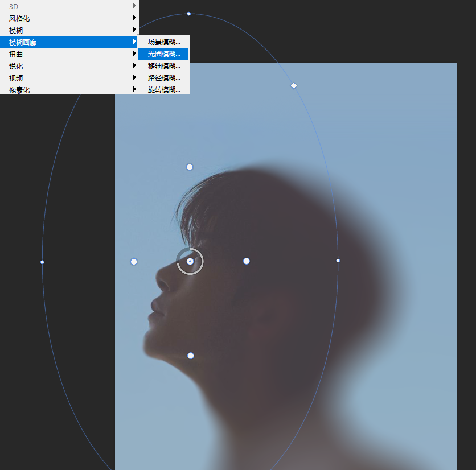Choose 移轴模糊... from the submenu

tap(163, 65)
